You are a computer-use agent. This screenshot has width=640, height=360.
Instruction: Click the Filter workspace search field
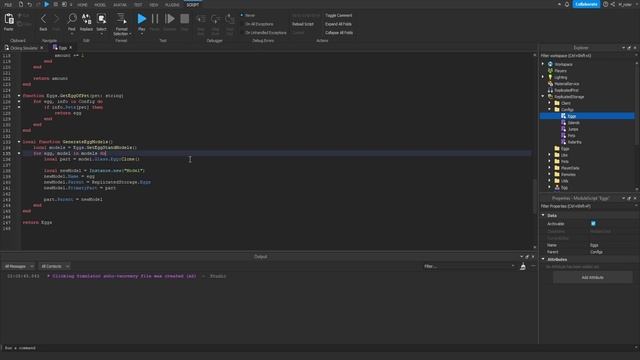coord(586,56)
